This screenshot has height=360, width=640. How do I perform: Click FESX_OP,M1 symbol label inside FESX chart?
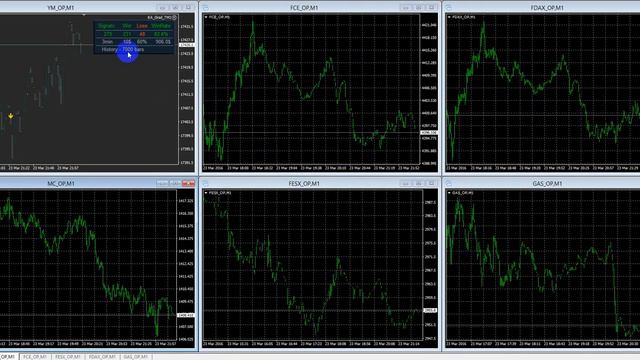pyautogui.click(x=220, y=193)
